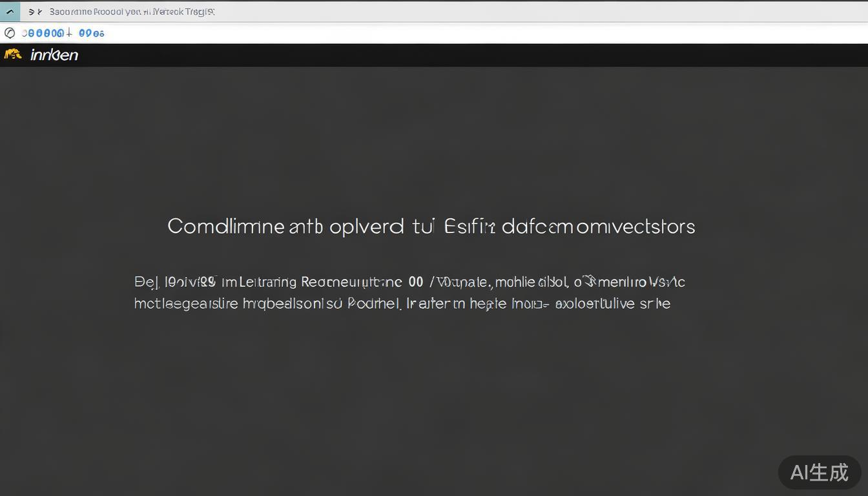Open the "inrkõen" brand name link
The width and height of the screenshot is (868, 496).
[x=54, y=55]
